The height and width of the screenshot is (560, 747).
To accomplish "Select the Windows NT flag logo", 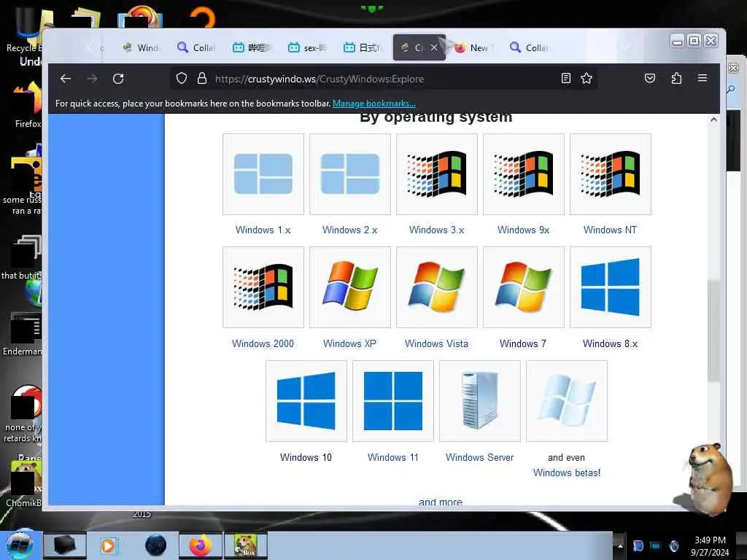I will [x=611, y=174].
